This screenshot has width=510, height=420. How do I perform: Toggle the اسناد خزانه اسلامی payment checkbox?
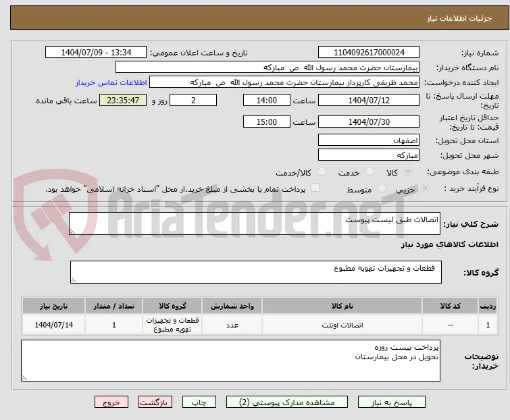[315, 188]
